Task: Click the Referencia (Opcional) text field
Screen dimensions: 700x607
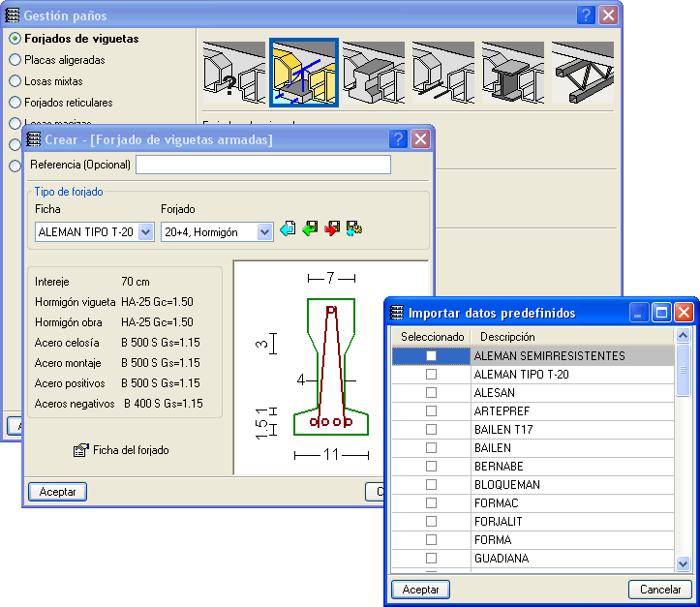Action: pyautogui.click(x=263, y=165)
